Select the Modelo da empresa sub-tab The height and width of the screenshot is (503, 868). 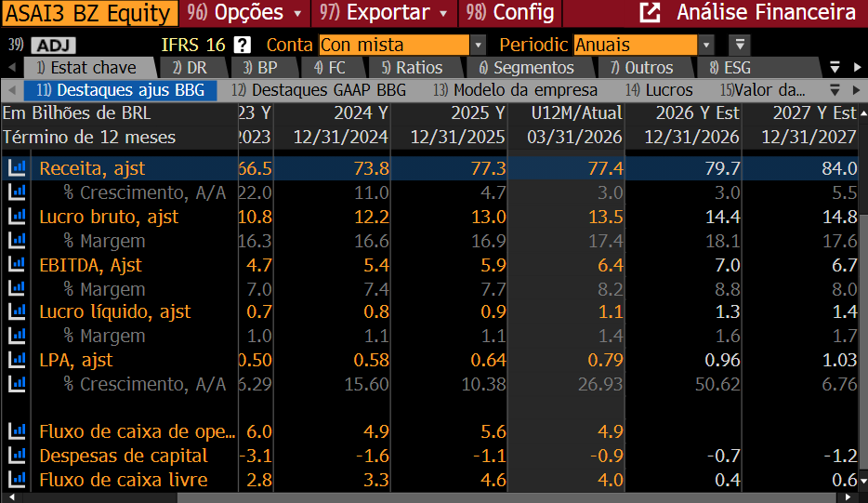[x=516, y=90]
